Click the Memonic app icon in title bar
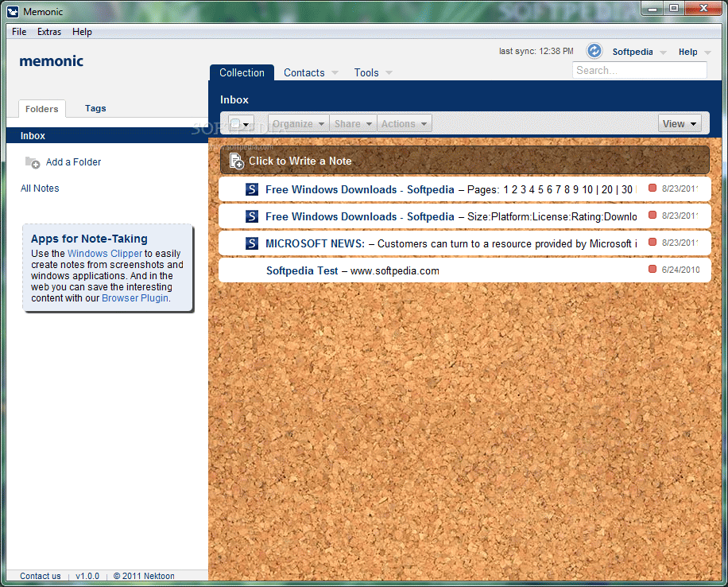The image size is (728, 587). coord(13,12)
